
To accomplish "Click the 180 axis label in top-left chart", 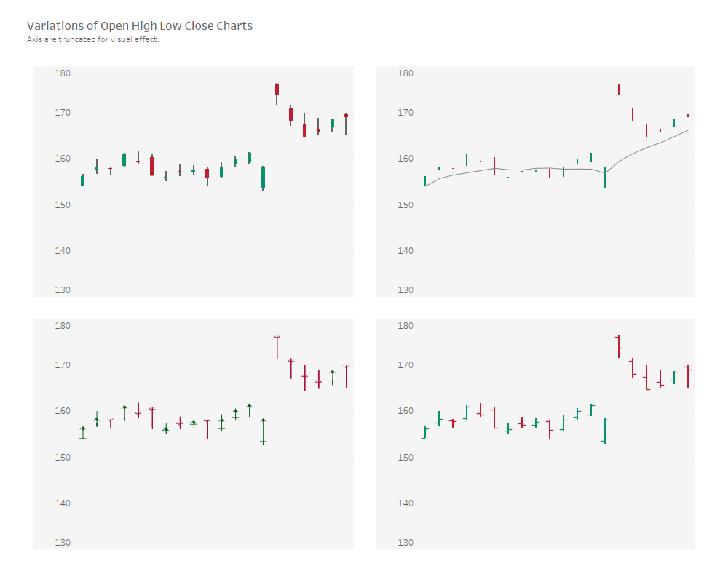I will [x=63, y=73].
